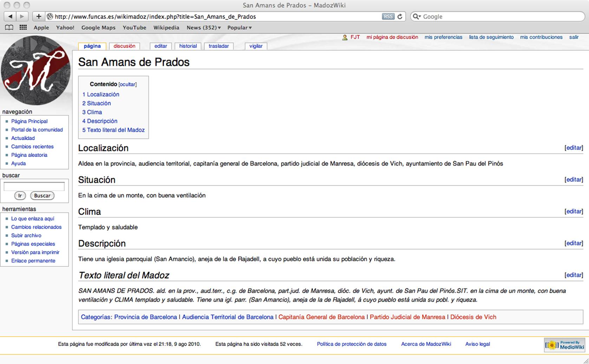The image size is (589, 364).
Task: Expand the News (352) bookmarks dropdown
Action: (x=204, y=27)
